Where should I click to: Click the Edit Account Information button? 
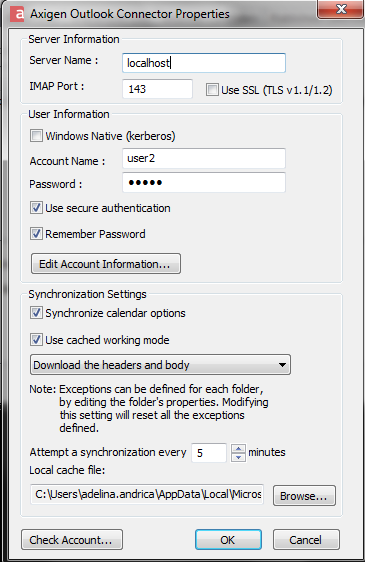(106, 264)
